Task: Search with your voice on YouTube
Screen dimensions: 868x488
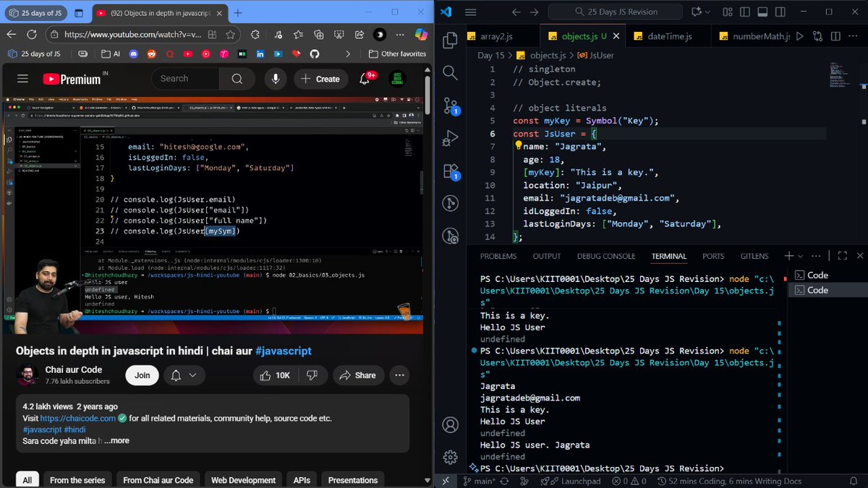Action: [275, 79]
